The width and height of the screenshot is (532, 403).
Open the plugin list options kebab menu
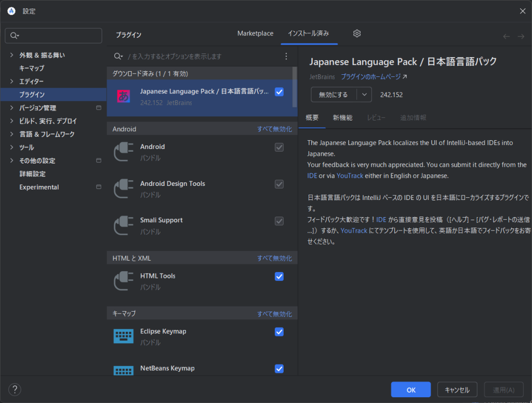(286, 56)
